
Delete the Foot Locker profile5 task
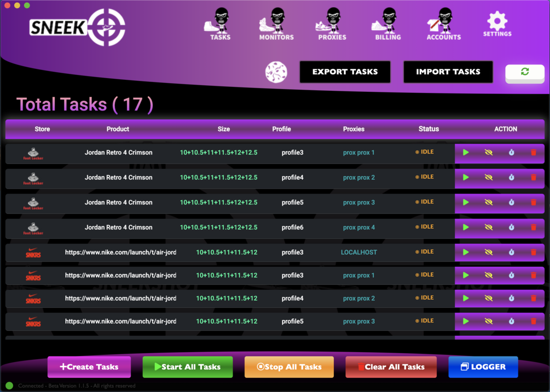point(534,202)
